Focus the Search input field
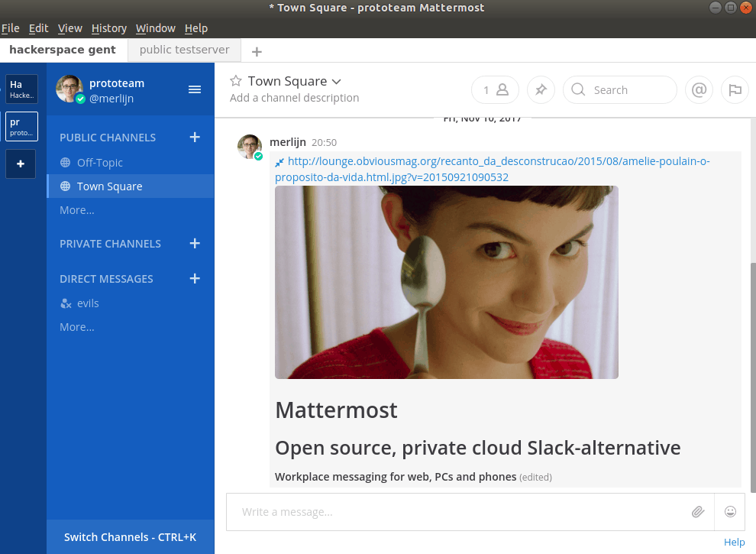 pos(620,89)
